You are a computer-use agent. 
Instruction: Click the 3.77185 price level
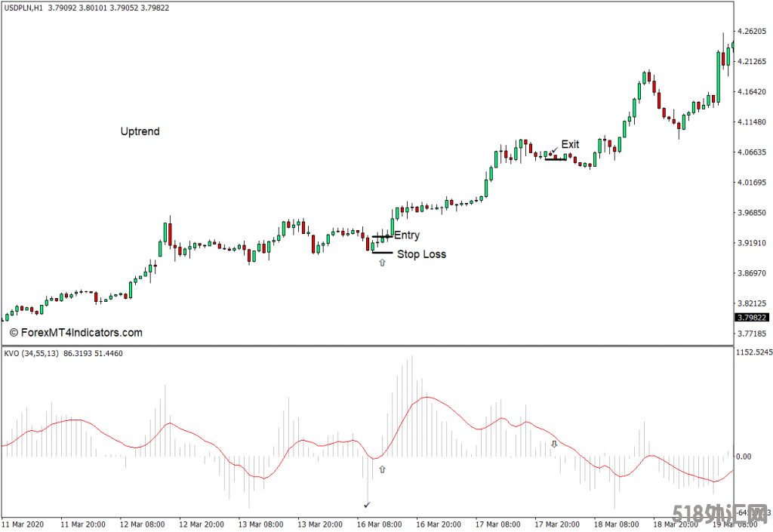[x=752, y=334]
